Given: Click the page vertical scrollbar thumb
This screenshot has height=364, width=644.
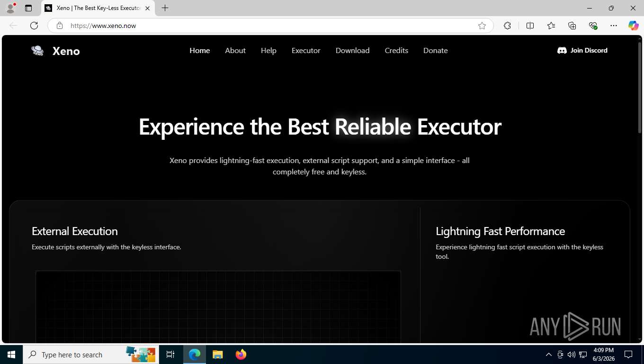Looking at the screenshot, I should click(x=639, y=88).
